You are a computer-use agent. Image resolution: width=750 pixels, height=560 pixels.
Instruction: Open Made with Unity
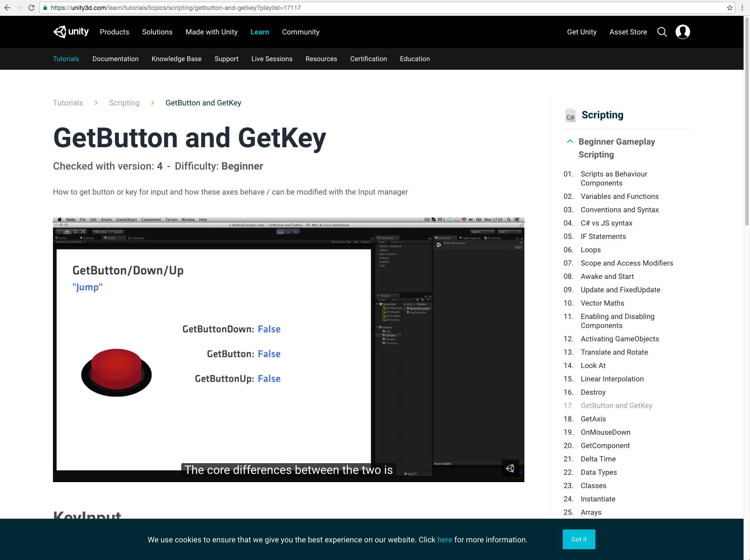(211, 32)
